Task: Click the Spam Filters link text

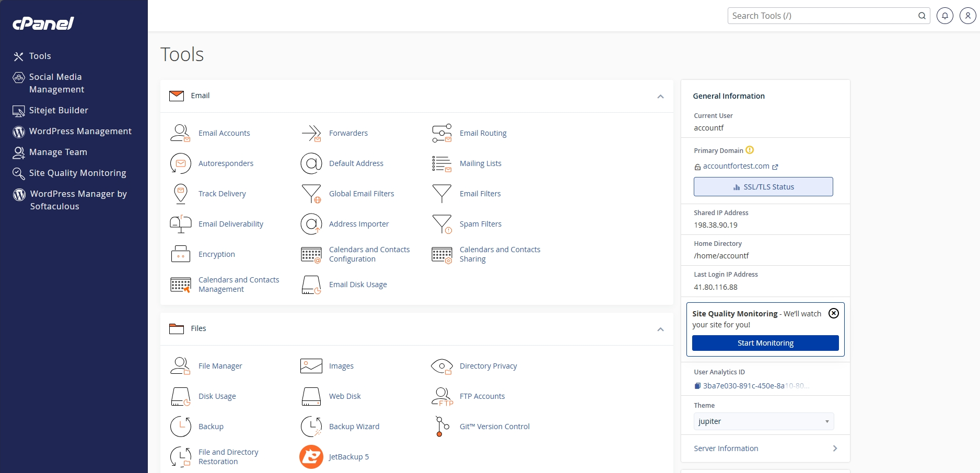Action: 481,224
